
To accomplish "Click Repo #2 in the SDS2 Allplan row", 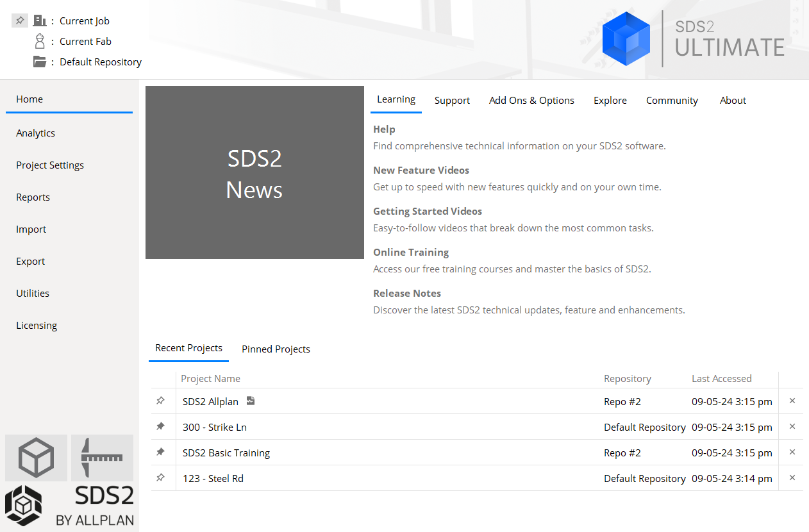I will (622, 401).
